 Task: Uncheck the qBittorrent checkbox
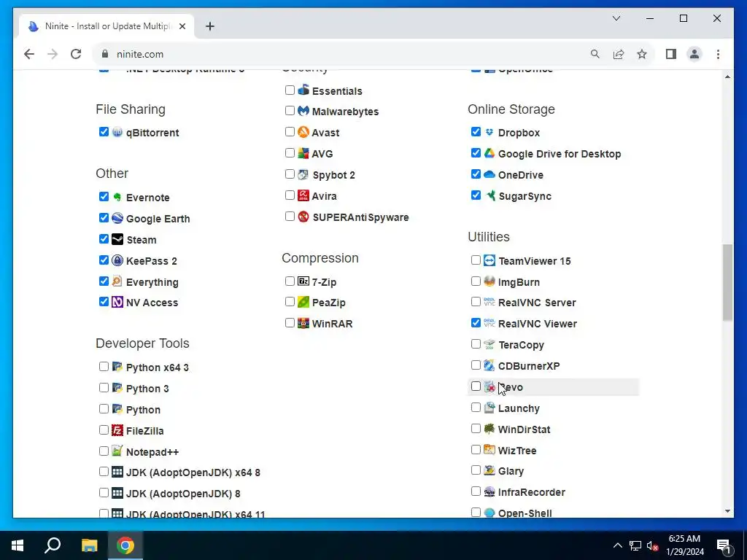104,132
